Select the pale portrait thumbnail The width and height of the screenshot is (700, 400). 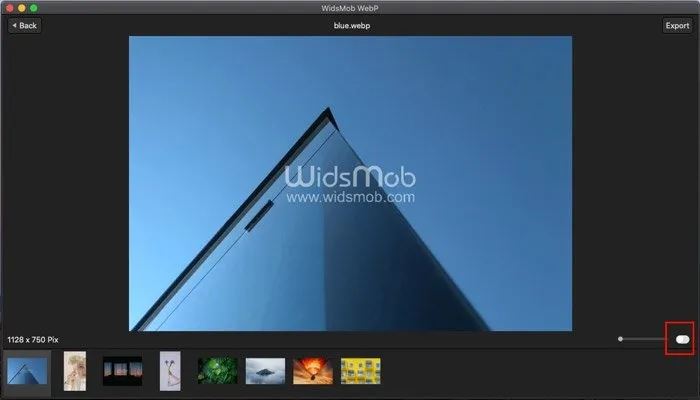click(75, 371)
